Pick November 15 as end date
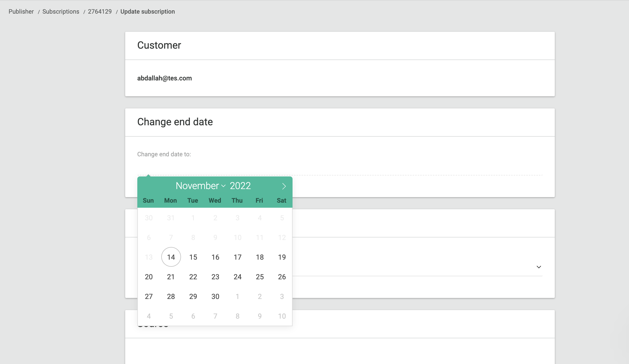Viewport: 629px width, 364px height. tap(193, 257)
